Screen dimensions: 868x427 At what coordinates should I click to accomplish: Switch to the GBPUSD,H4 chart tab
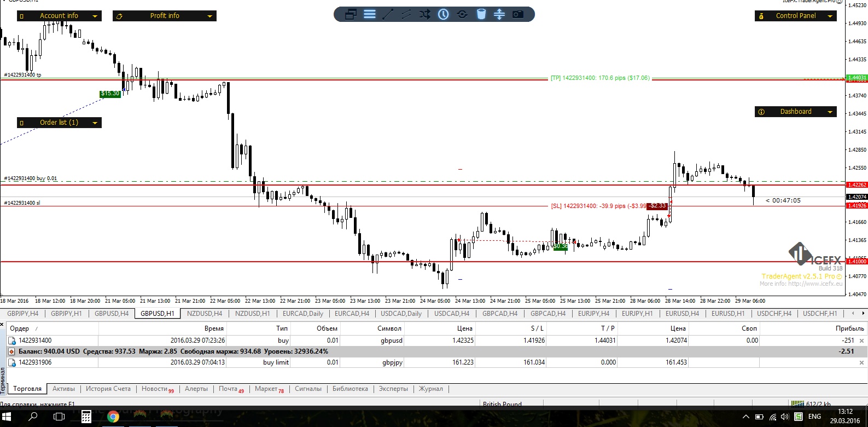pos(112,314)
